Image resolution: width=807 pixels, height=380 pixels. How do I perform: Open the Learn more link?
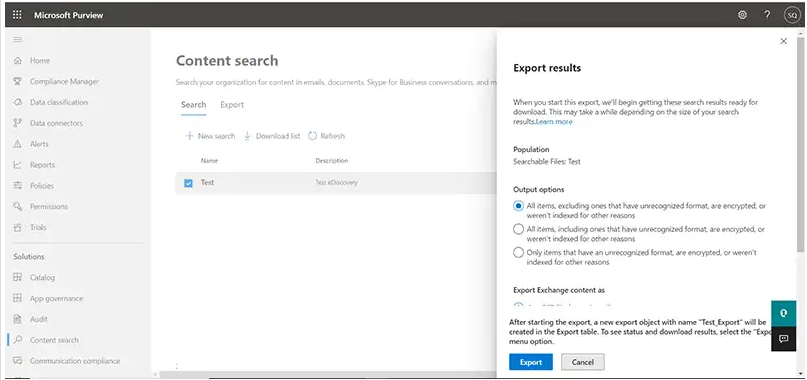554,122
